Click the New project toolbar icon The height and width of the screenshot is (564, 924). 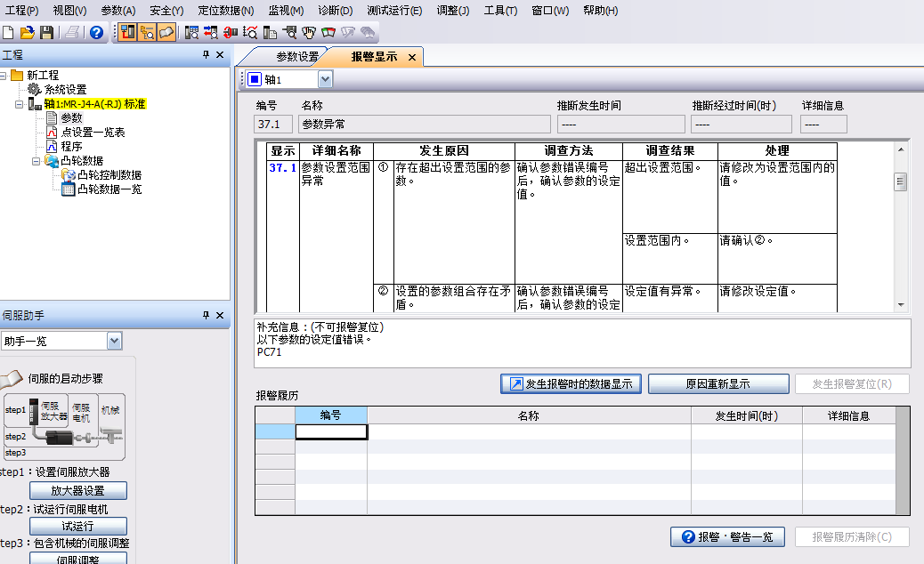pos(8,33)
